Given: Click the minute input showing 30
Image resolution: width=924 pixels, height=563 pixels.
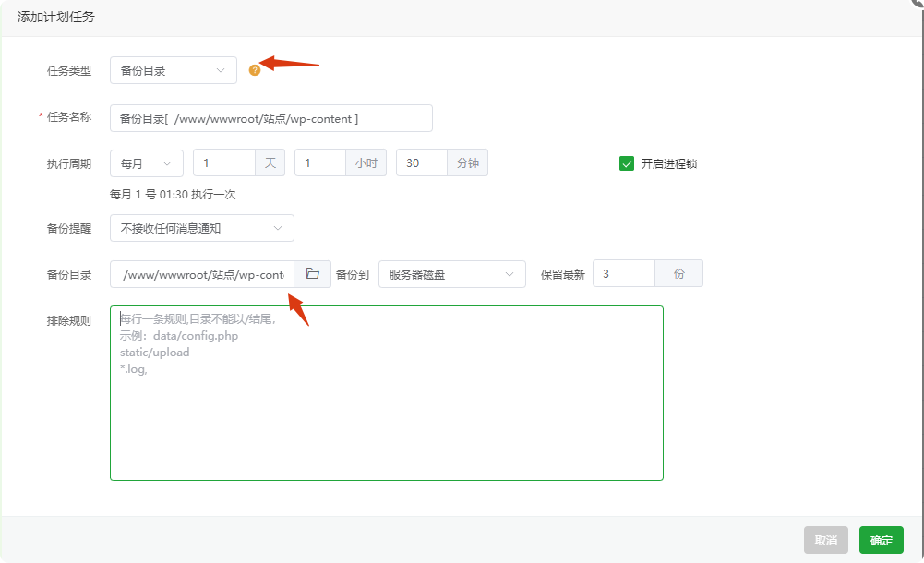Looking at the screenshot, I should click(x=422, y=163).
